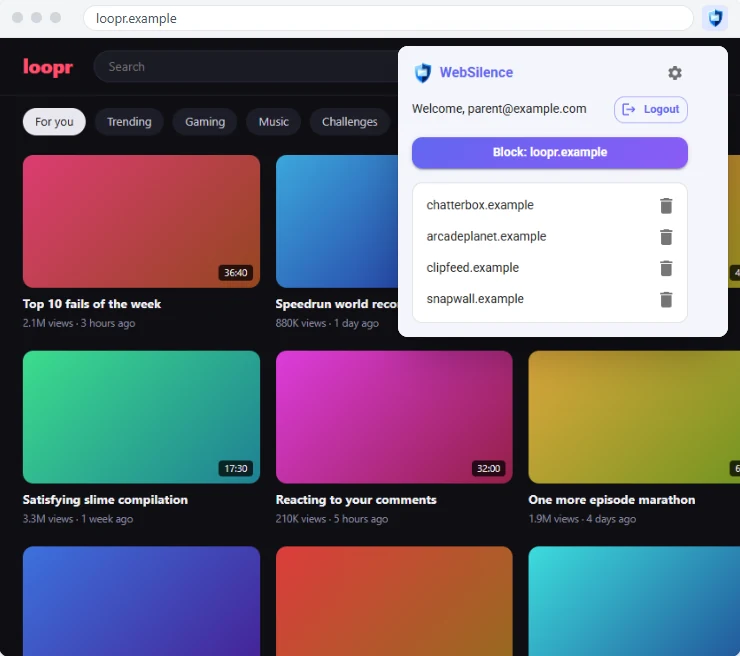The width and height of the screenshot is (740, 656).
Task: Remove snapwall.example using its trash icon
Action: (x=666, y=299)
